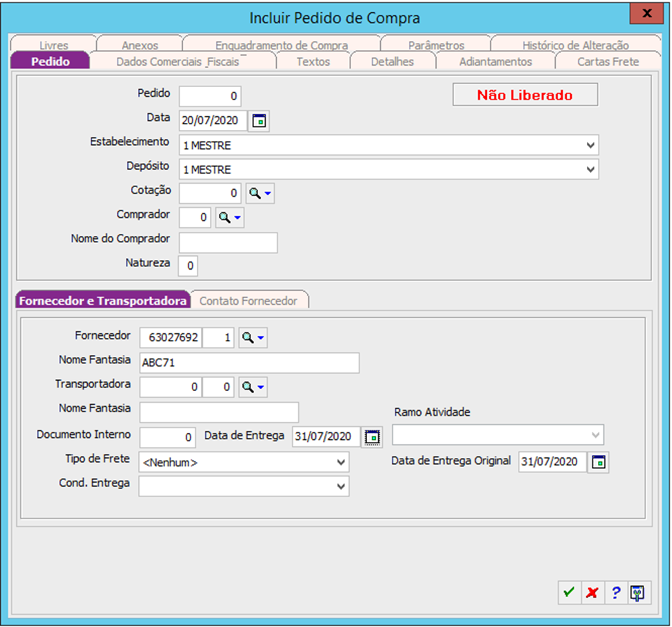The width and height of the screenshot is (672, 627).
Task: Click the Cotação number field
Action: tap(210, 193)
